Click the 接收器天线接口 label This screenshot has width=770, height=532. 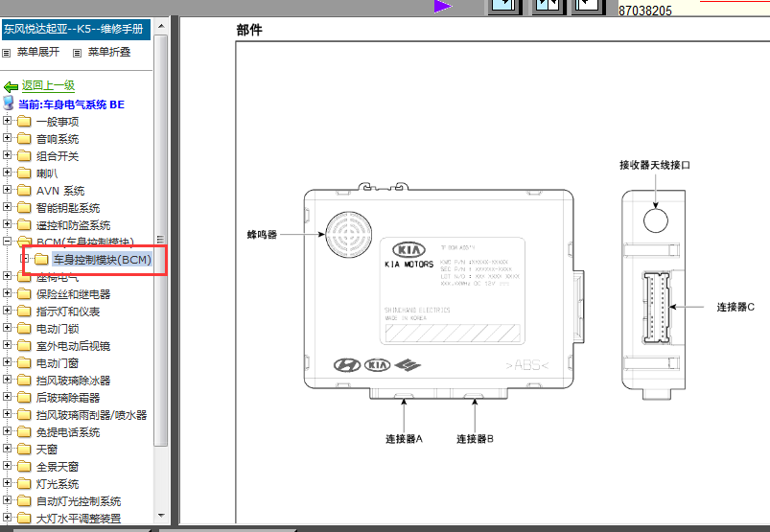[x=655, y=165]
